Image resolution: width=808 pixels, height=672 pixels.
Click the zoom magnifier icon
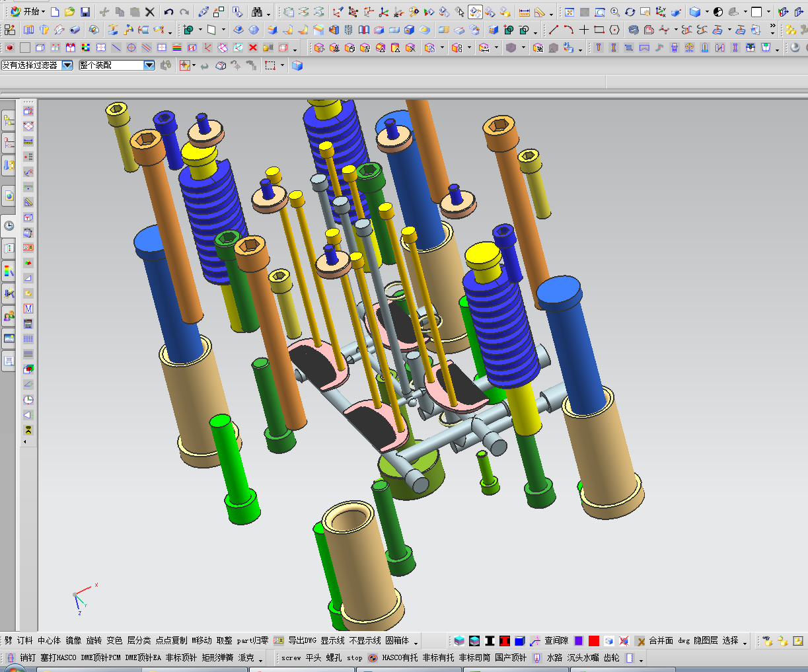[615, 12]
